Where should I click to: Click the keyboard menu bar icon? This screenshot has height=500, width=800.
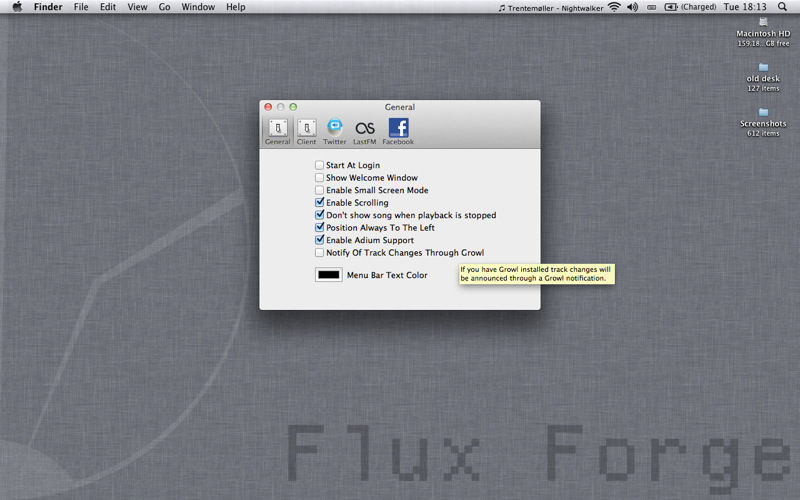[x=652, y=7]
